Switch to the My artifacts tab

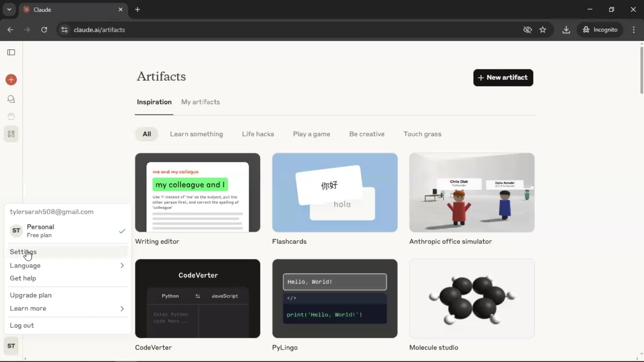pos(201,102)
